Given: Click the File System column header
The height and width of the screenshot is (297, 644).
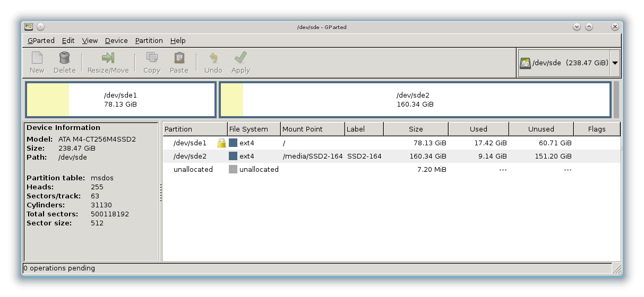Looking at the screenshot, I should point(248,129).
